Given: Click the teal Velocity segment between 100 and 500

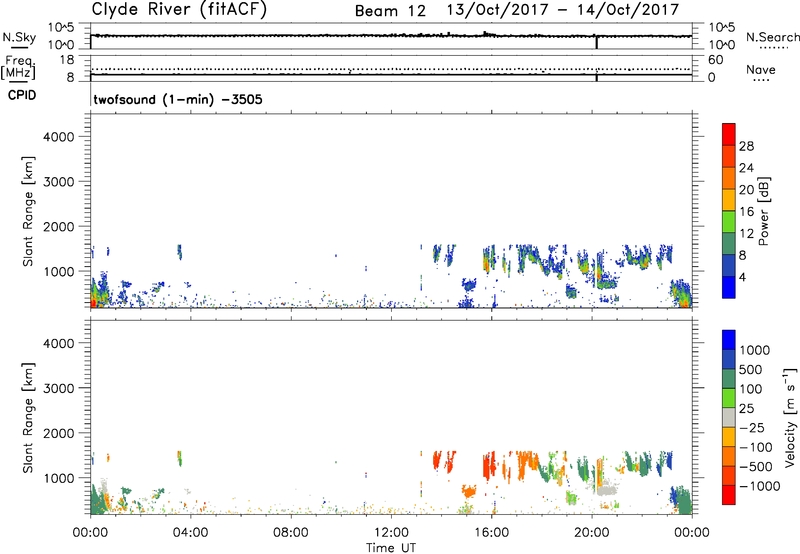Looking at the screenshot, I should (x=729, y=379).
